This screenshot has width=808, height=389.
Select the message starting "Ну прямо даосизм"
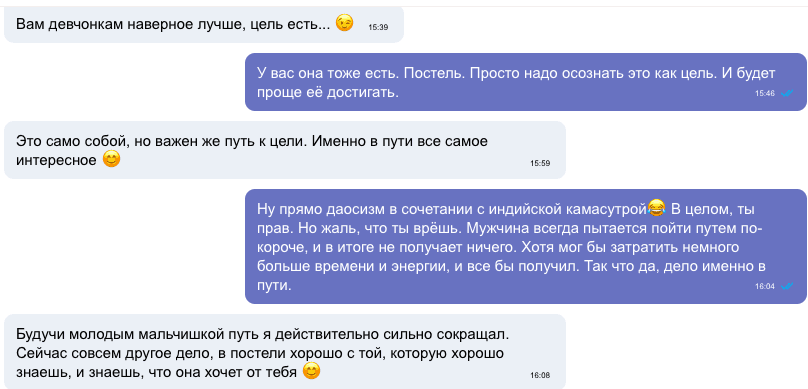coord(526,246)
